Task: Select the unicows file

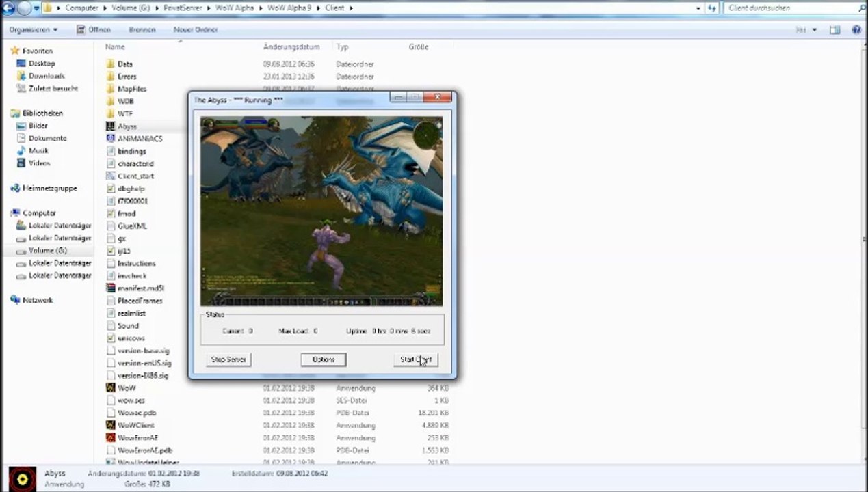Action: (x=131, y=338)
